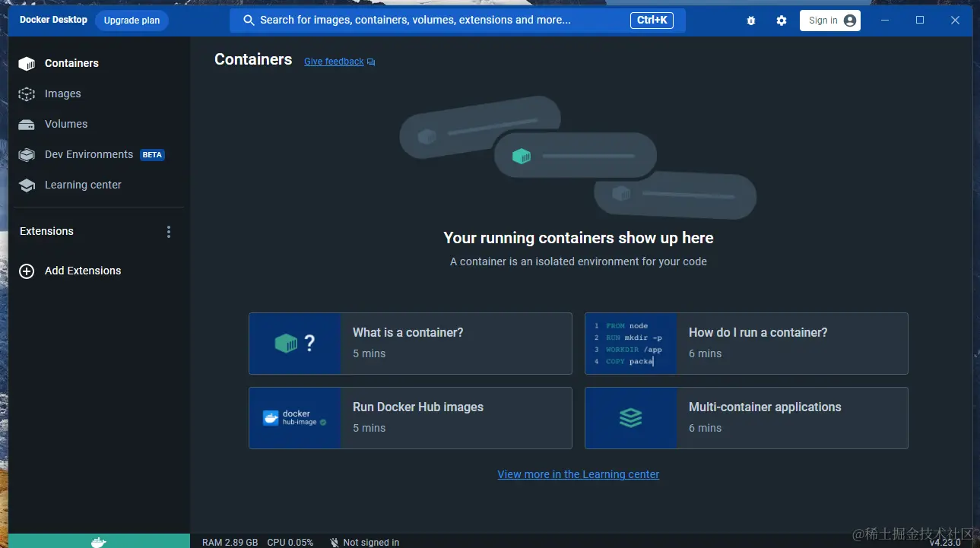Screen dimensions: 980x548
Task: Select Add Extensions in the sidebar
Action: [83, 271]
